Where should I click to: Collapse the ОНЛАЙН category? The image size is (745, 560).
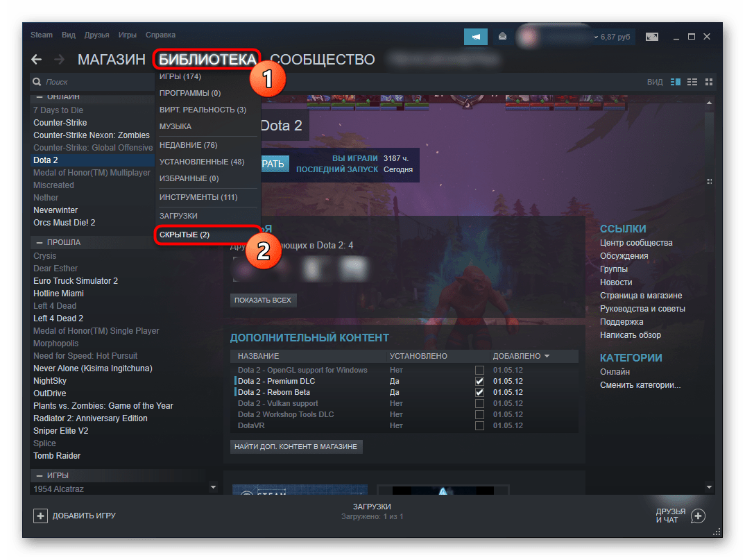coord(40,97)
